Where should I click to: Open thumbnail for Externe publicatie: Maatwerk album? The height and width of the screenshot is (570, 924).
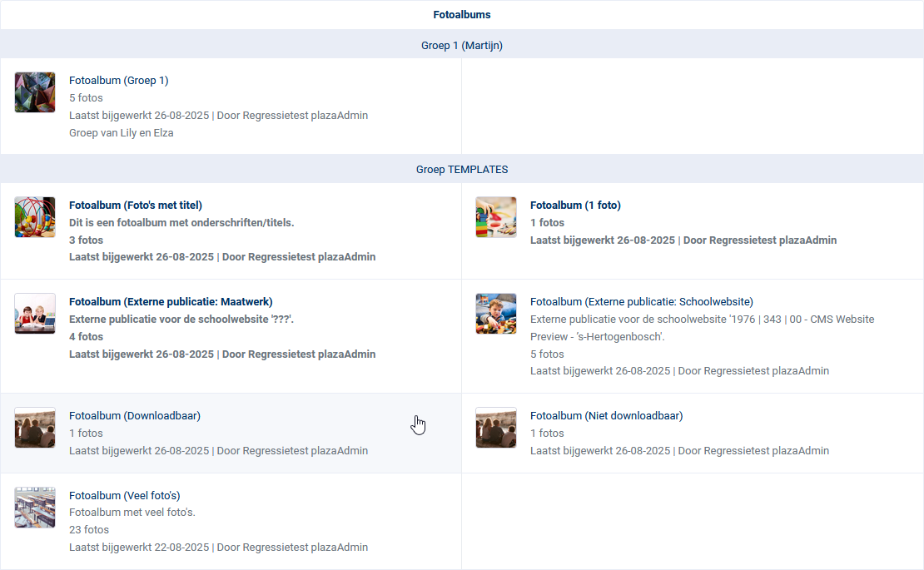(x=35, y=314)
